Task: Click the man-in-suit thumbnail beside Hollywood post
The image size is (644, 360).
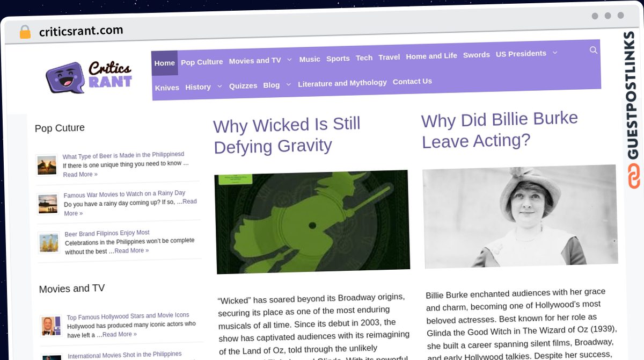Action: [51, 326]
